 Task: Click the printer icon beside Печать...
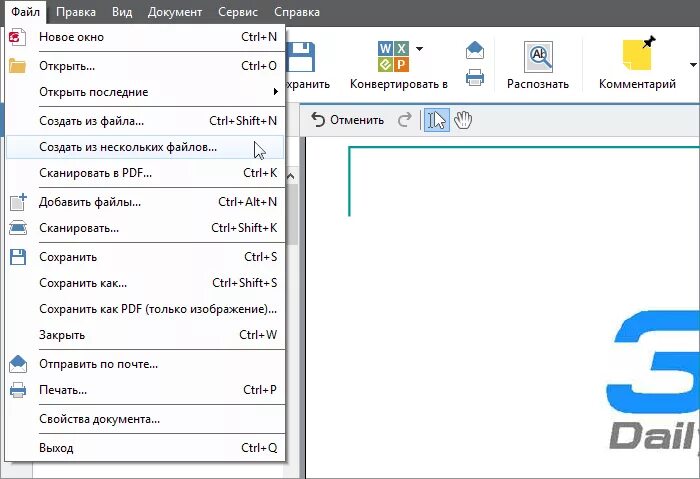18,390
